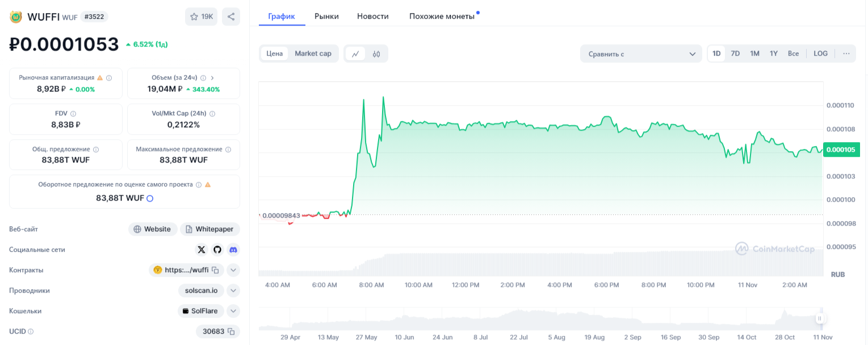Click the 0,2122% Vol/Mkt Cap value
This screenshot has width=868, height=345.
pos(183,124)
